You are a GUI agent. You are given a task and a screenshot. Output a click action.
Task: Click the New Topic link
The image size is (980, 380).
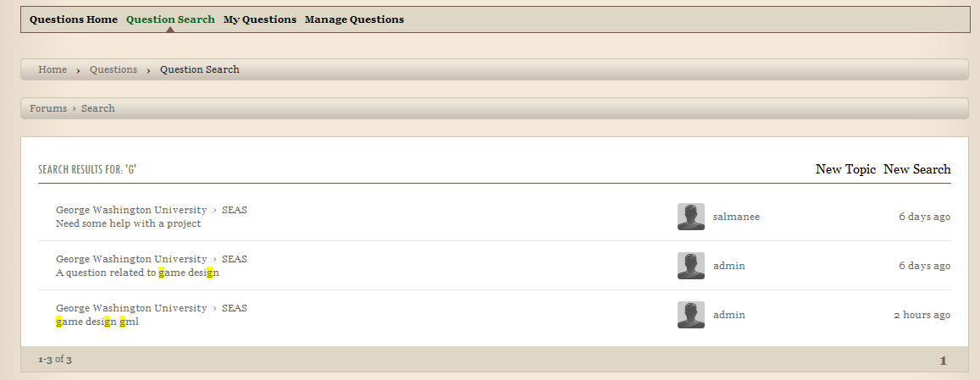tap(845, 169)
